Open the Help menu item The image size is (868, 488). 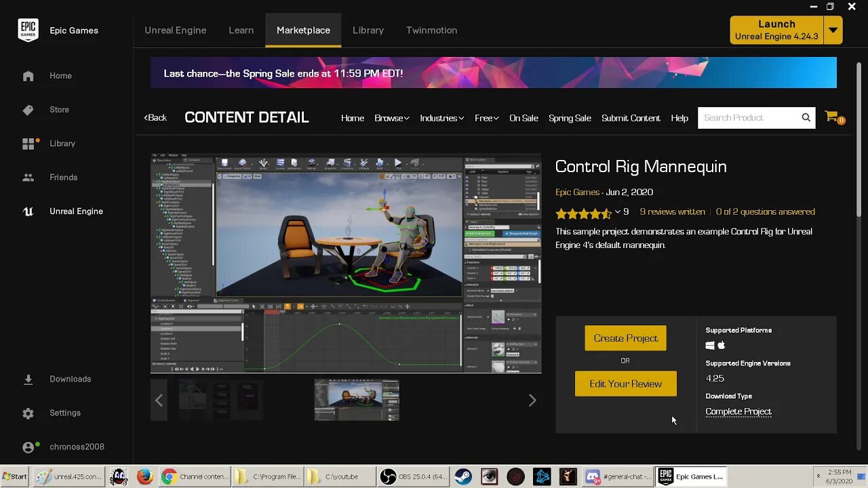click(x=679, y=118)
